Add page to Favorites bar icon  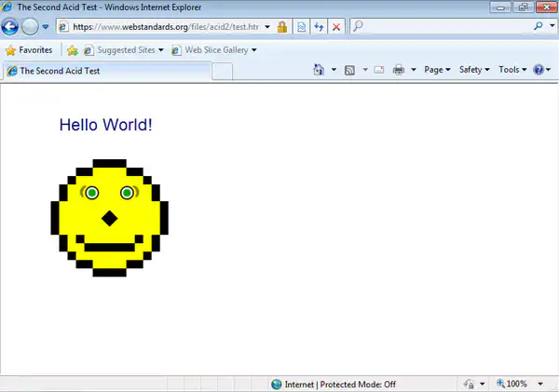pyautogui.click(x=72, y=50)
